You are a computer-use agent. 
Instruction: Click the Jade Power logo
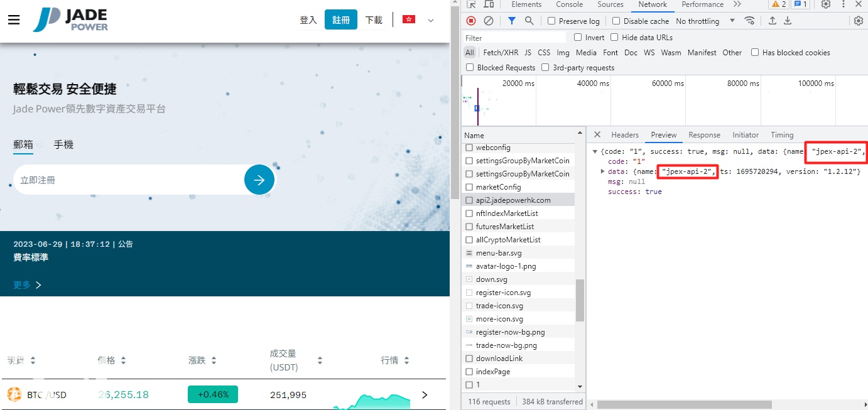click(70, 19)
